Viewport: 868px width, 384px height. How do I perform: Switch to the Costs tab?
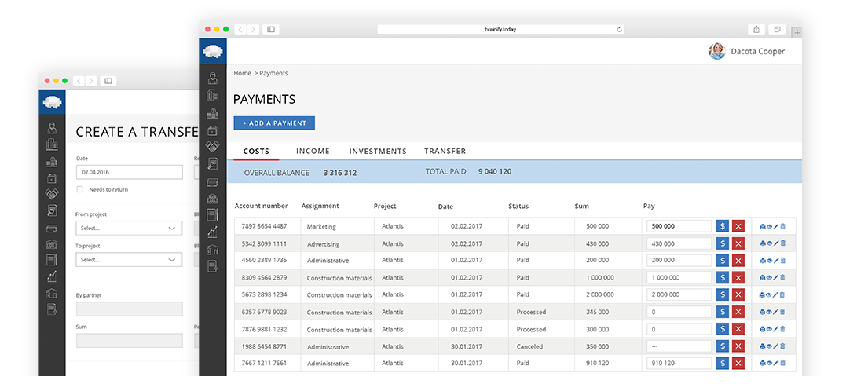tap(256, 151)
